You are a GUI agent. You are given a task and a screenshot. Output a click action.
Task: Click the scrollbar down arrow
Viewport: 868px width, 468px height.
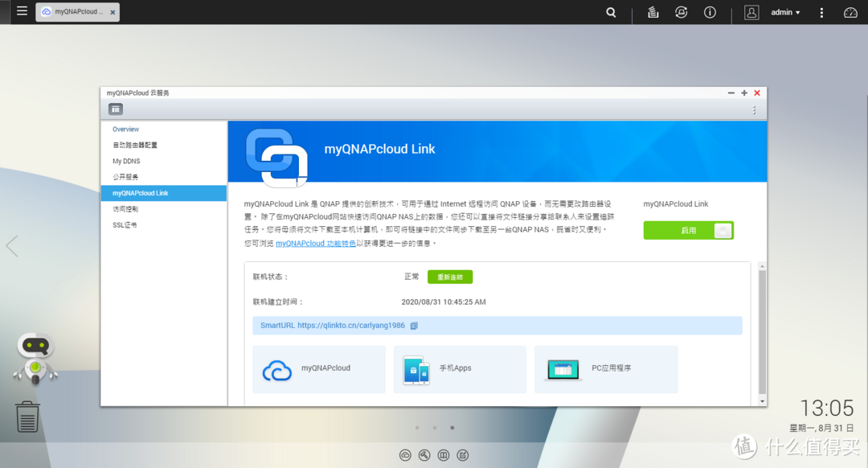click(x=762, y=401)
